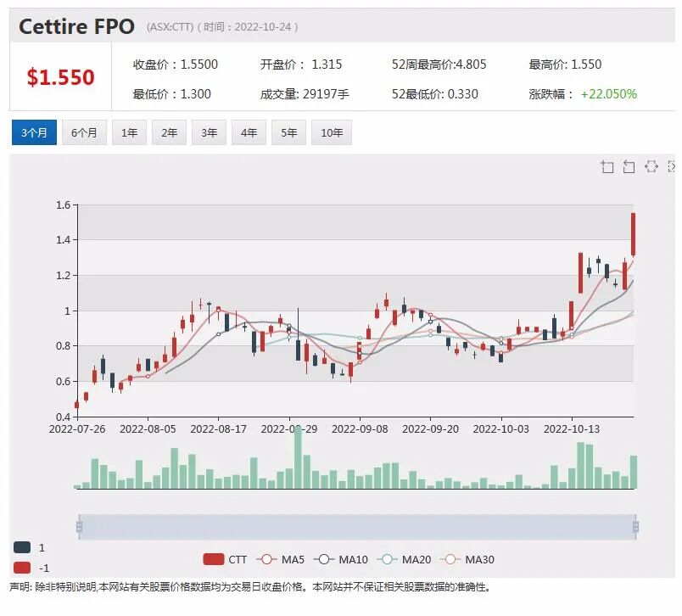This screenshot has height=616, width=682.
Task: Click the 2022-08-17 axis date label
Action: pos(218,429)
